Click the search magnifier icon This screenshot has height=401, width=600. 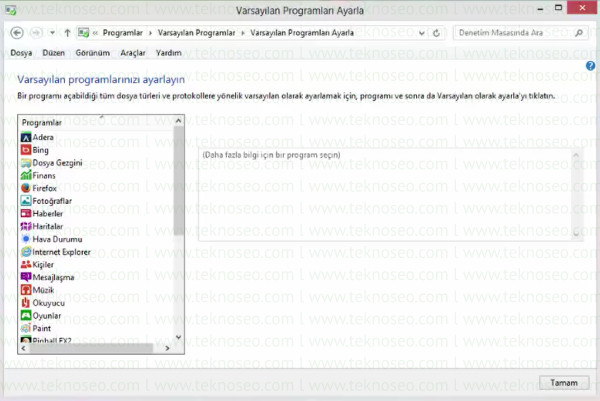click(x=579, y=33)
